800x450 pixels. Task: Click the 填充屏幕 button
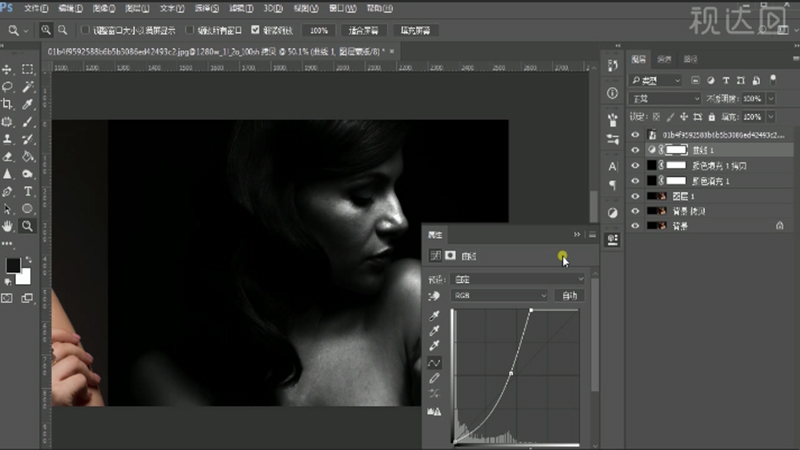[x=415, y=31]
